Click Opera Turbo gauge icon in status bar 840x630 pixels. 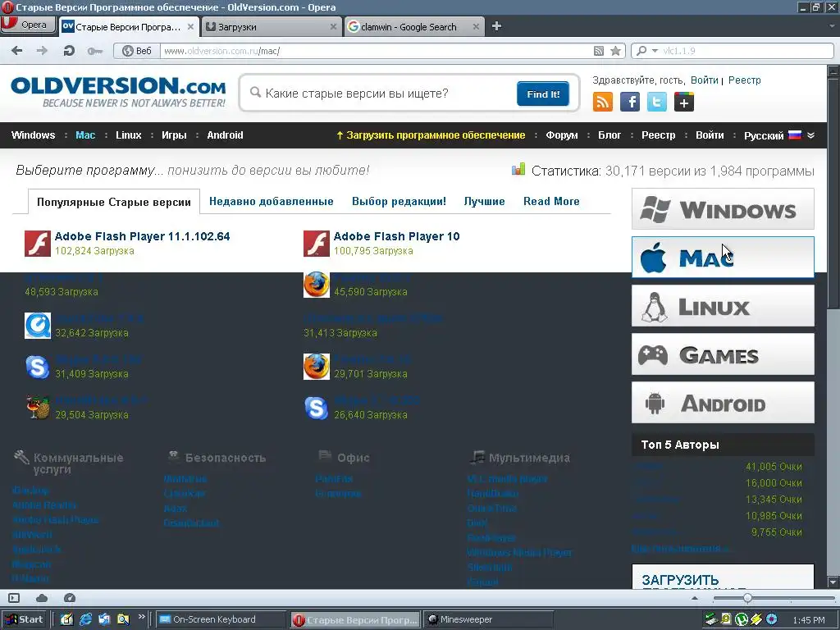pyautogui.click(x=70, y=598)
